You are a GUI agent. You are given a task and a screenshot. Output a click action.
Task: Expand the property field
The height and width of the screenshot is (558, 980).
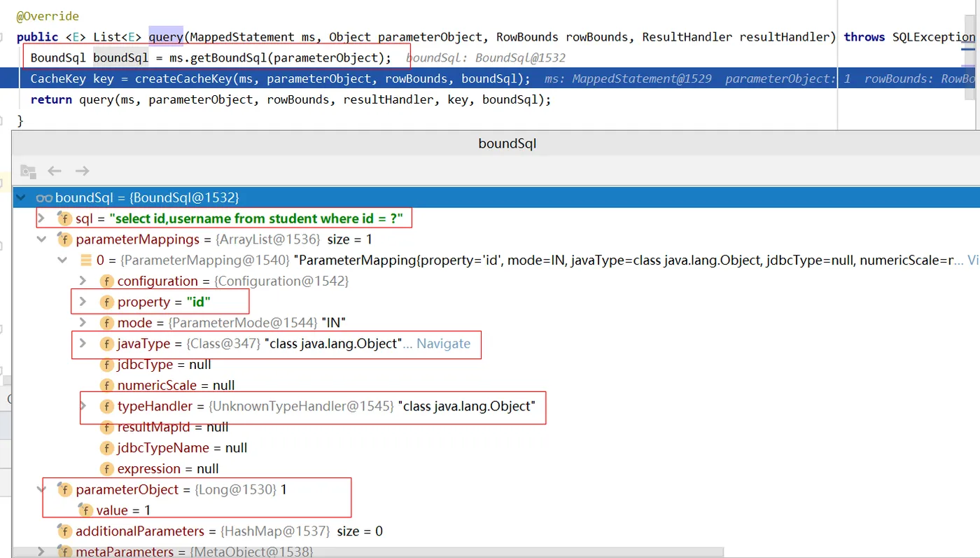83,302
